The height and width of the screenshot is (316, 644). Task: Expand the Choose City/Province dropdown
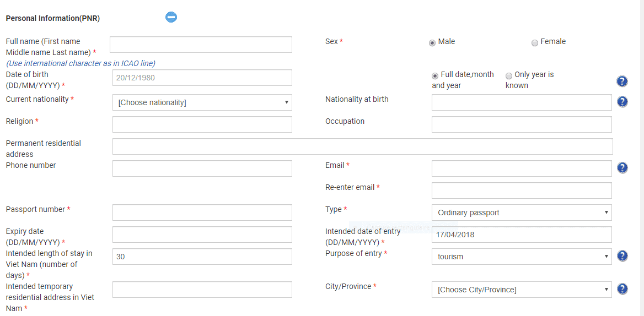pos(522,290)
